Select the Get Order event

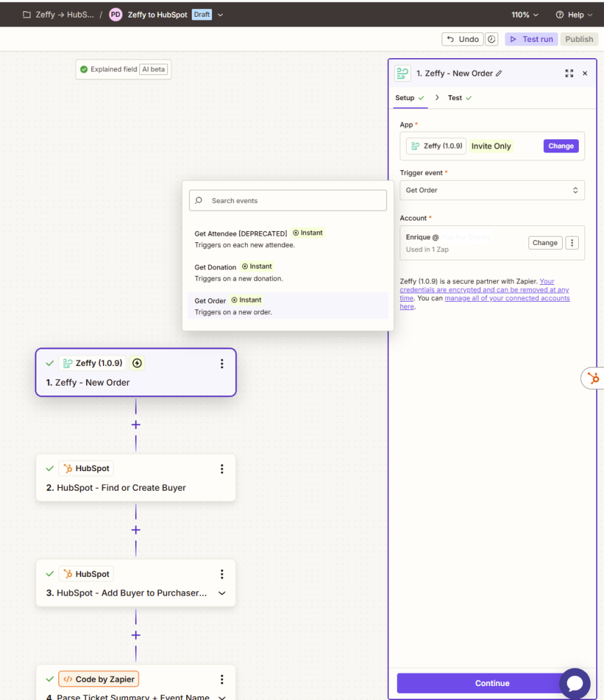tap(288, 306)
